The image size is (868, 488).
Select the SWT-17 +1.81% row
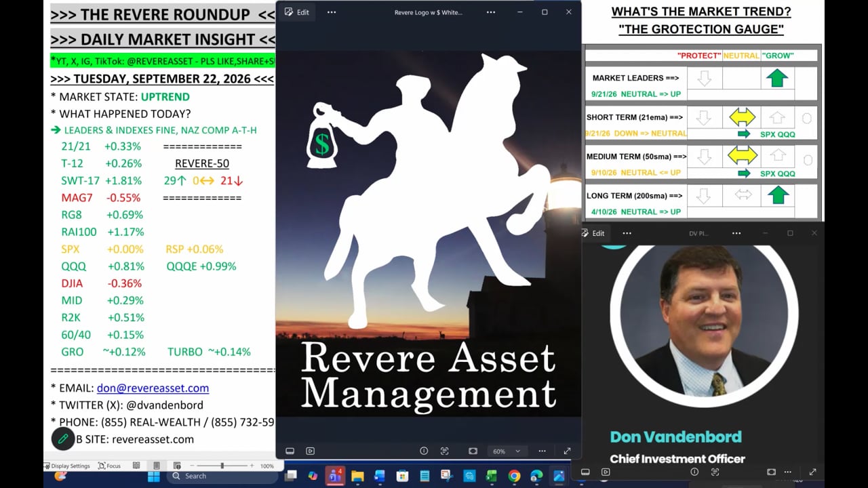(x=102, y=181)
